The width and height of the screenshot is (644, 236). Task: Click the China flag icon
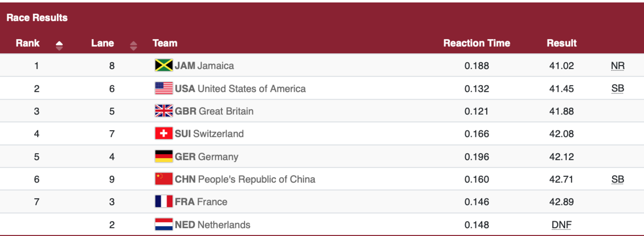pyautogui.click(x=164, y=179)
